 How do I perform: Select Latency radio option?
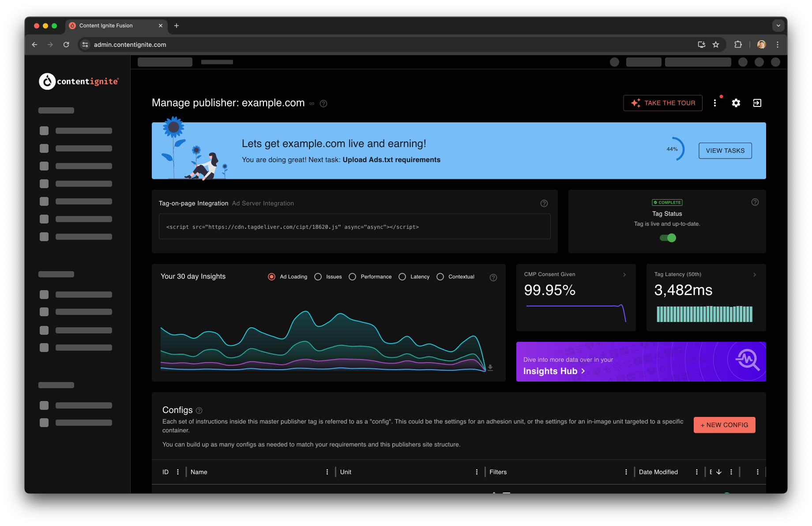(x=402, y=277)
